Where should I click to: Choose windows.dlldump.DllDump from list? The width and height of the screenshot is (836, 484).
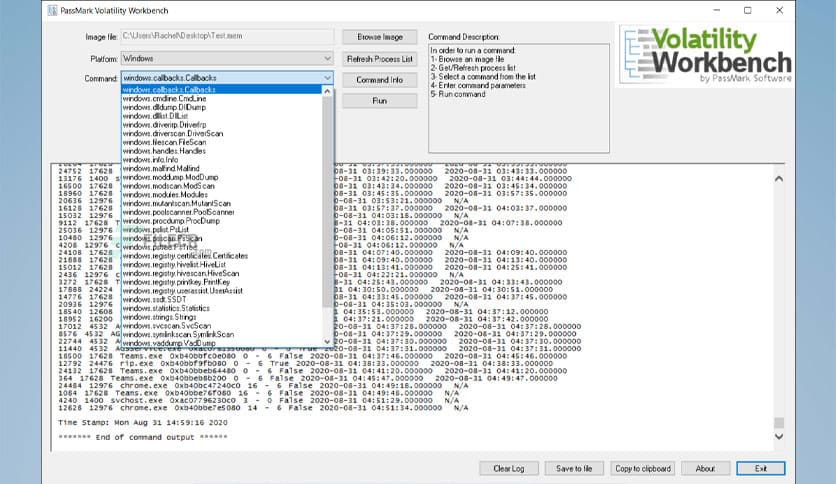coord(221,107)
